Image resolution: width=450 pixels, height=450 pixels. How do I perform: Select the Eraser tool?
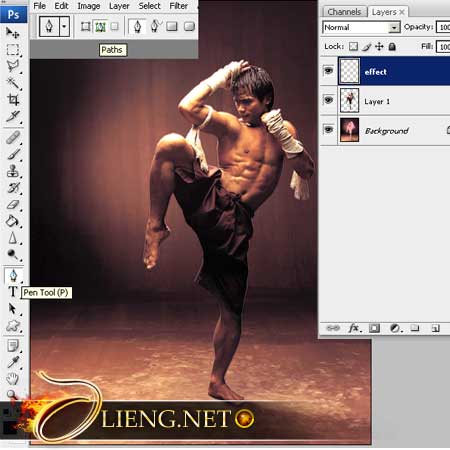pyautogui.click(x=13, y=204)
